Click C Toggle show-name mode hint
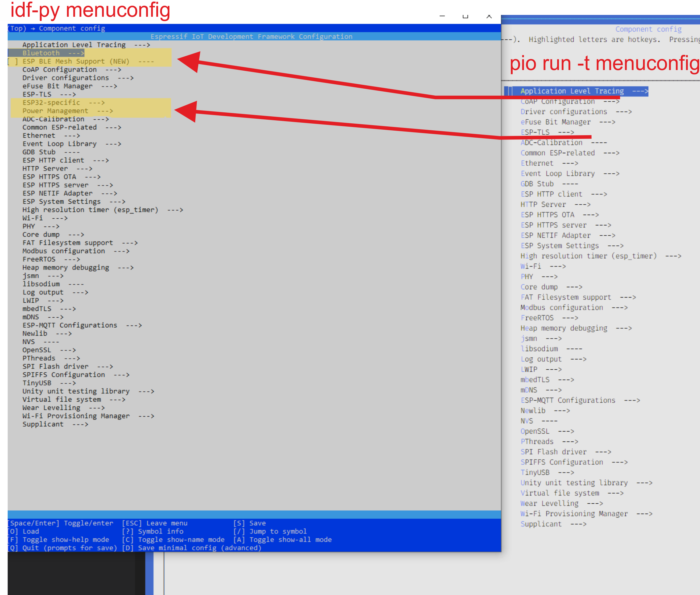The height and width of the screenshot is (595, 700). pos(173,540)
